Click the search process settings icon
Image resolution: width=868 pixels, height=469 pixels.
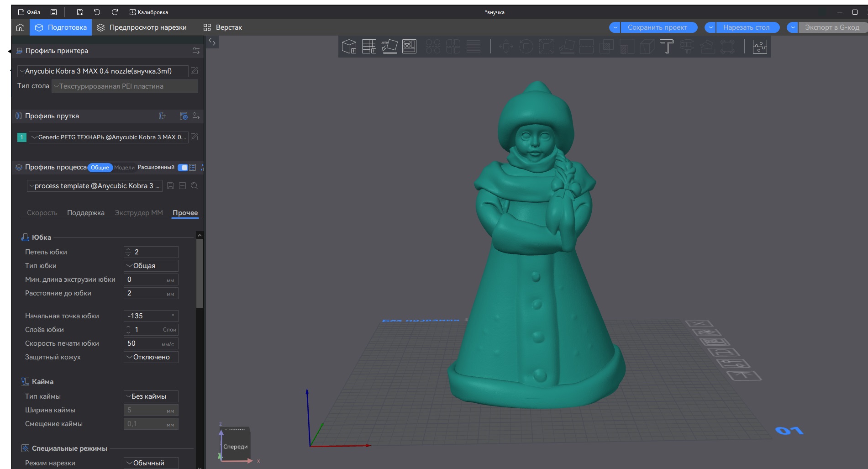pyautogui.click(x=195, y=186)
